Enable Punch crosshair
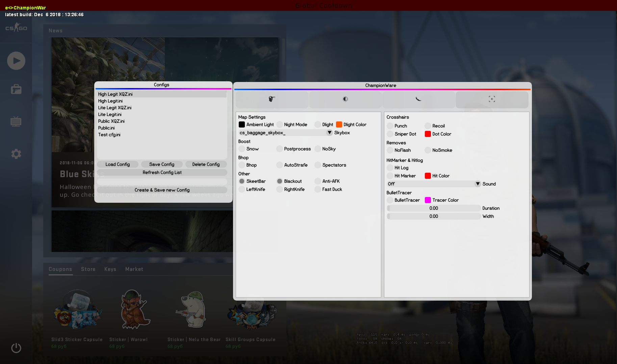Screen dimensions: 617x364 (390, 126)
